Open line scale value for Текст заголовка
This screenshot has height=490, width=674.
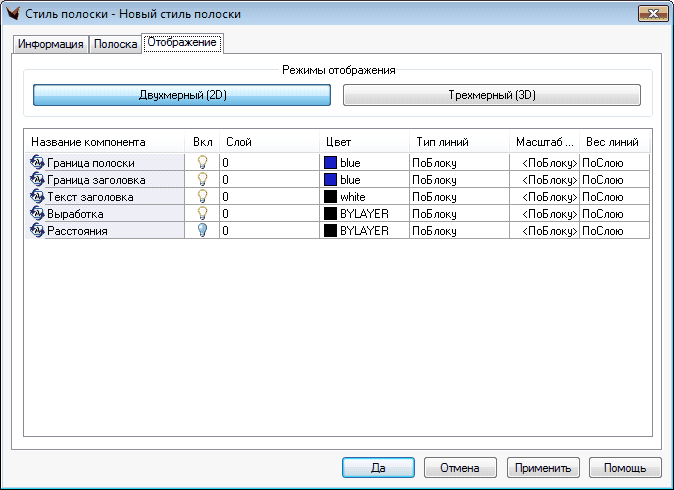544,197
